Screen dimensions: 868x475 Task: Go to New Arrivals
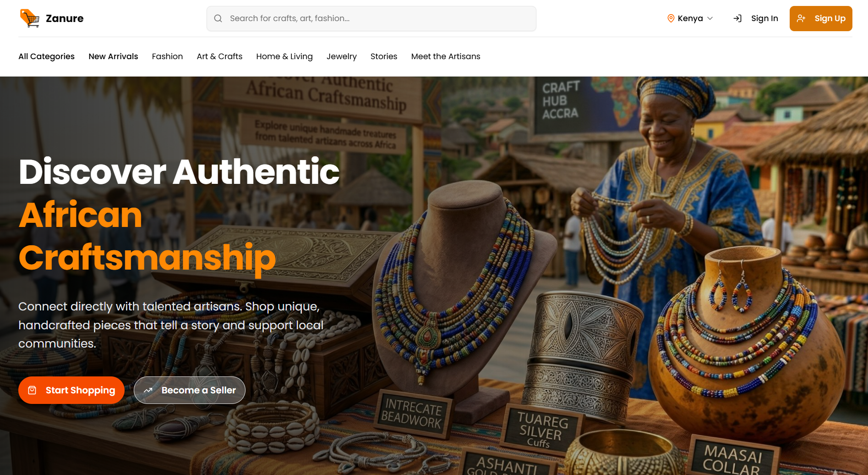(x=113, y=56)
